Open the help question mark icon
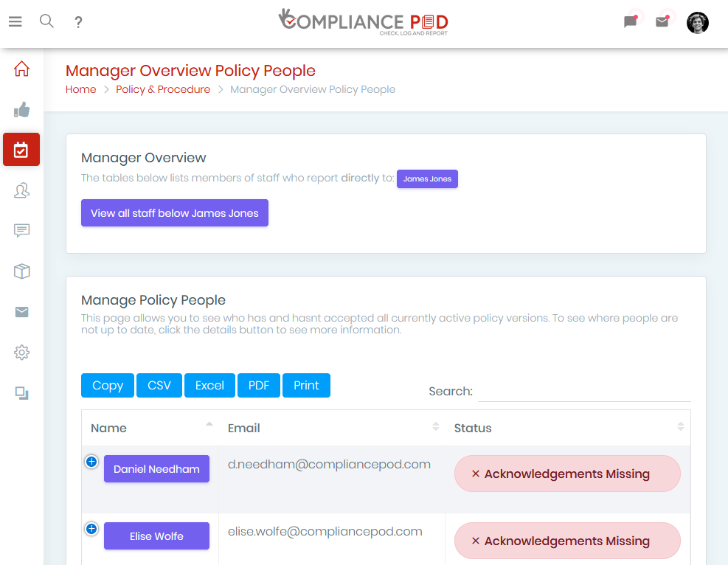The height and width of the screenshot is (565, 728). click(x=78, y=22)
